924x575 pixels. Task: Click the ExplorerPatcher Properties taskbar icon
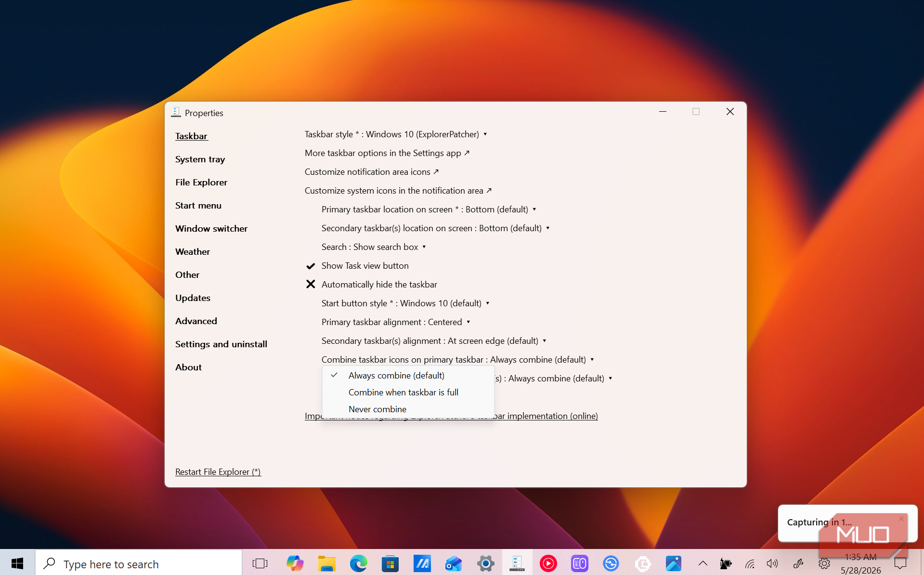coord(517,563)
